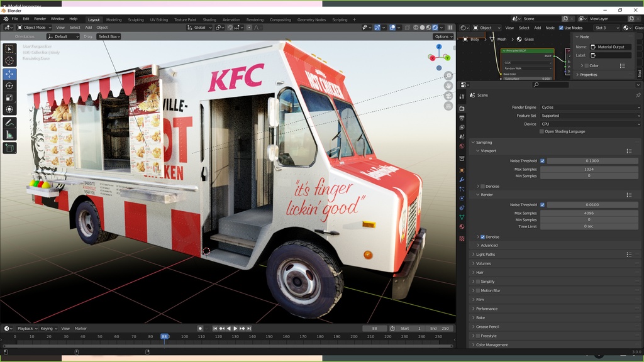Select the Measure tool

8,134
